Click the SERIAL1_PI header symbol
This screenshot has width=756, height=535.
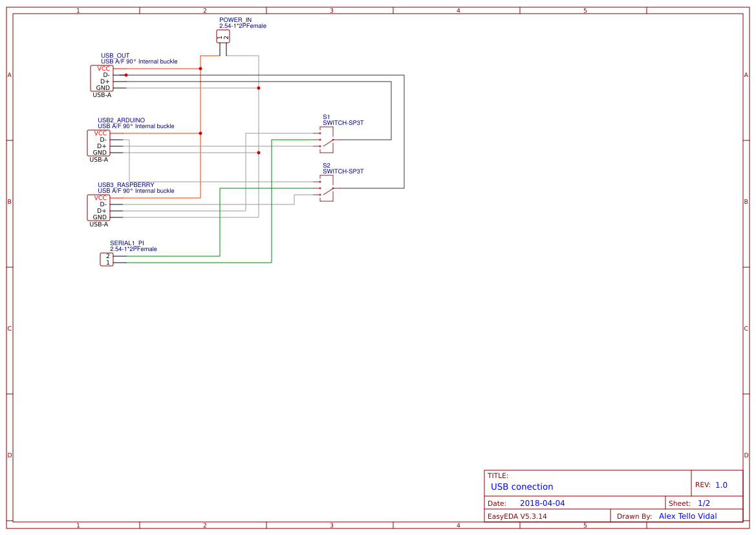(107, 258)
